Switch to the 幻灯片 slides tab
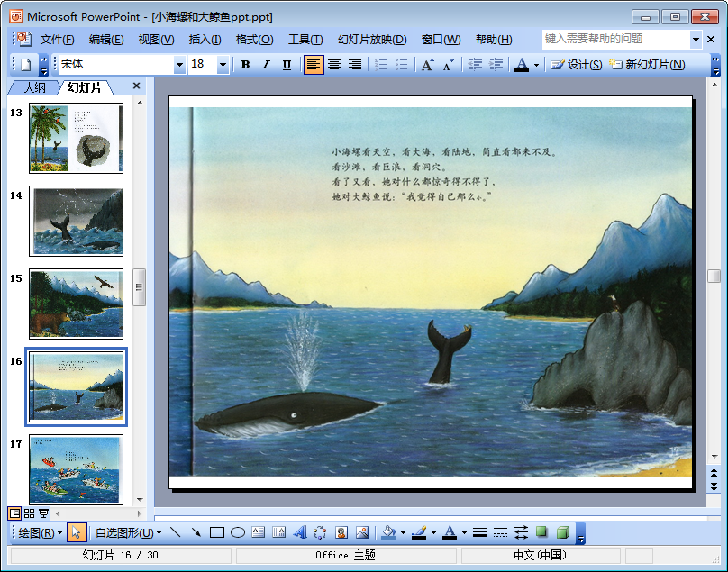Viewport: 728px width, 572px height. coord(84,87)
